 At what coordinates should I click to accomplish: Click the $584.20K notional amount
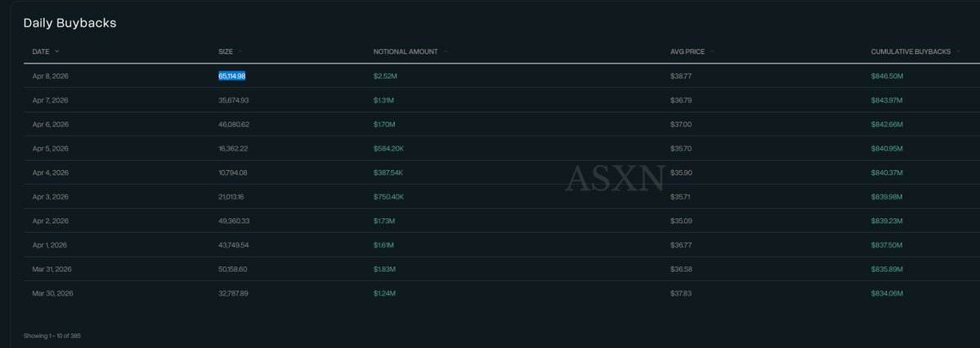pyautogui.click(x=388, y=149)
